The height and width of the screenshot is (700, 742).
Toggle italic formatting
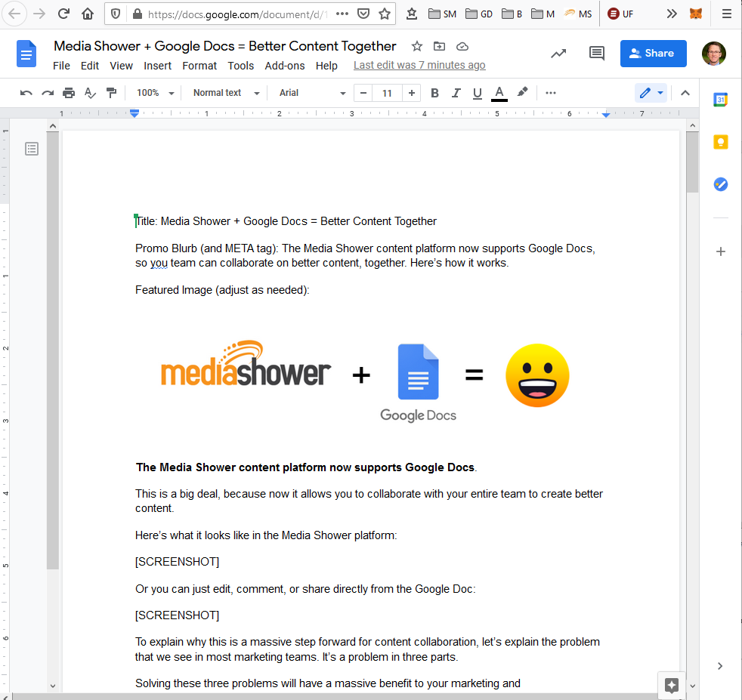pyautogui.click(x=456, y=93)
